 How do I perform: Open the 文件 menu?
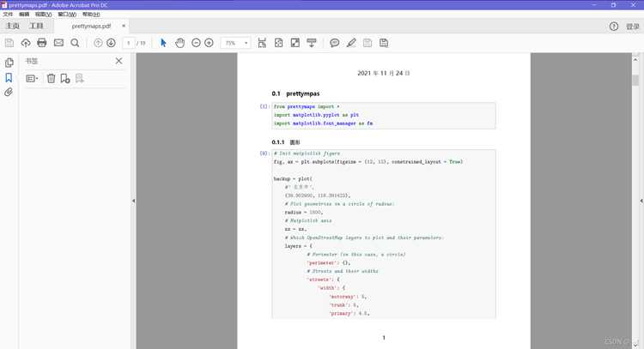click(x=8, y=14)
